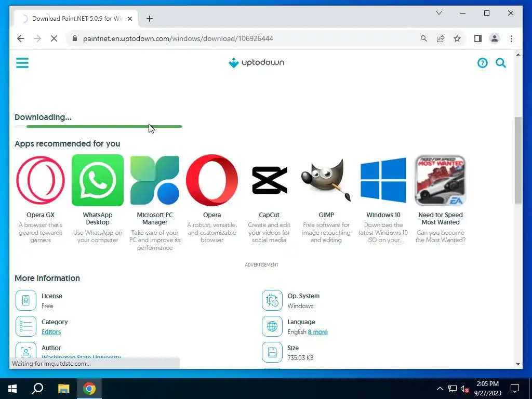Stop page loading with X button

[54, 38]
